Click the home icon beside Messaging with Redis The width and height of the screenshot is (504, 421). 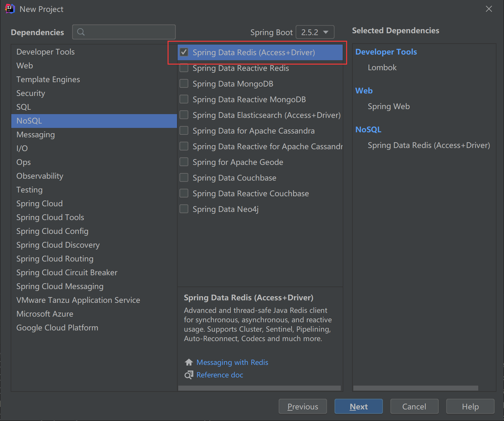[189, 362]
